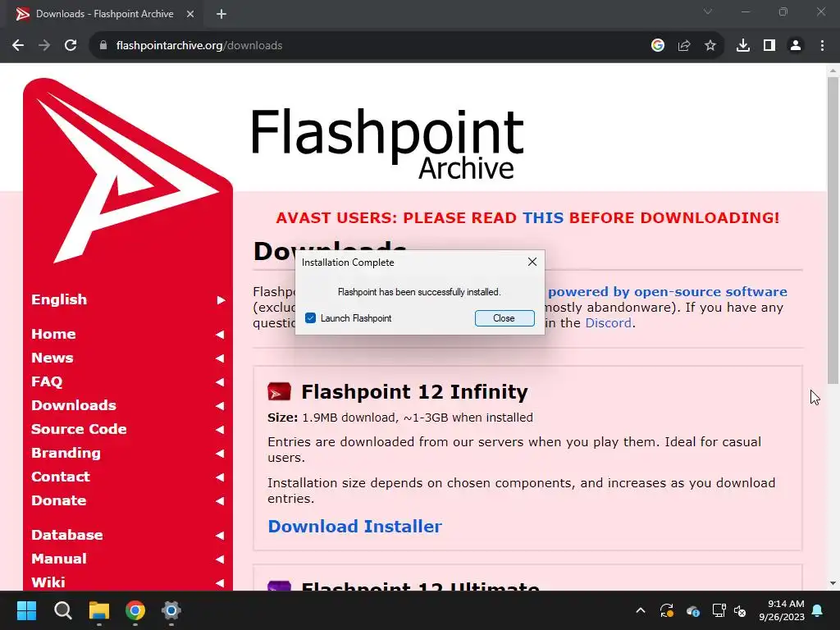Open a new browser tab
Image resolution: width=840 pixels, height=630 pixels.
point(221,14)
